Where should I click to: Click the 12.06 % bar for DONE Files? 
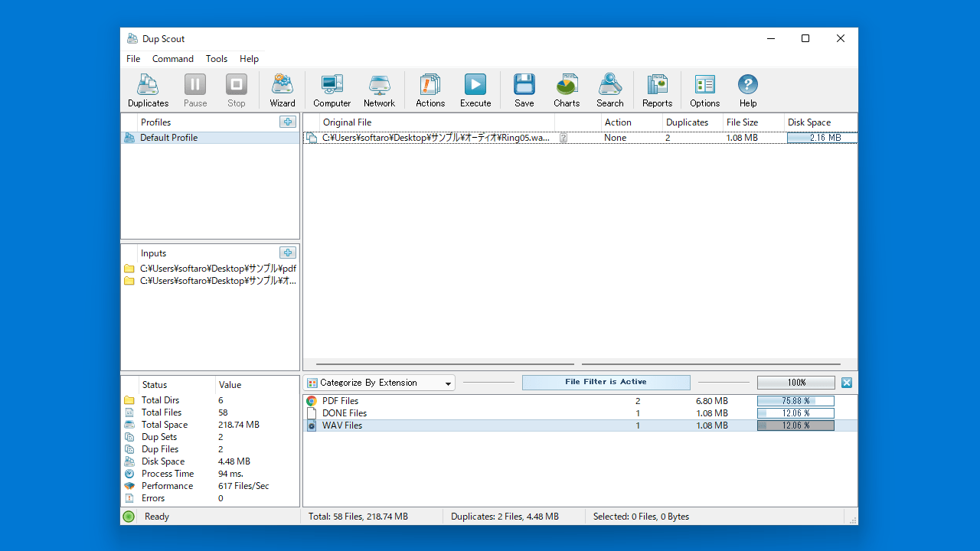click(x=795, y=413)
